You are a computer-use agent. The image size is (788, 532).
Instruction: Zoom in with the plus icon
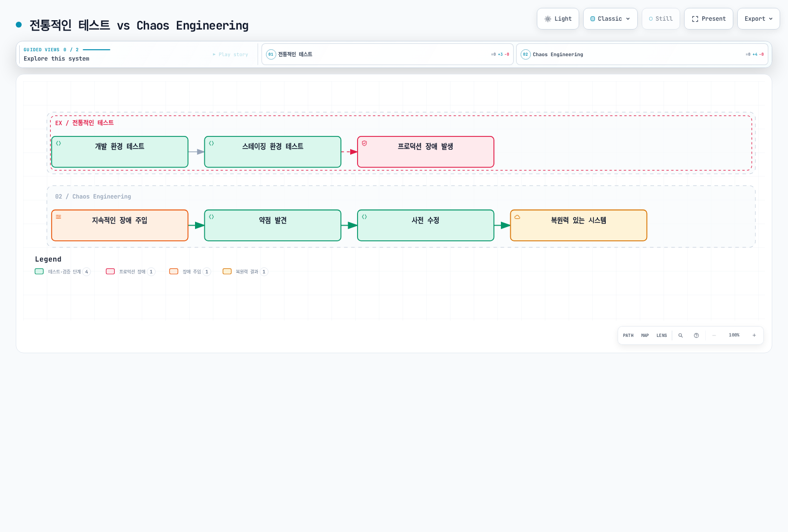[x=754, y=335]
